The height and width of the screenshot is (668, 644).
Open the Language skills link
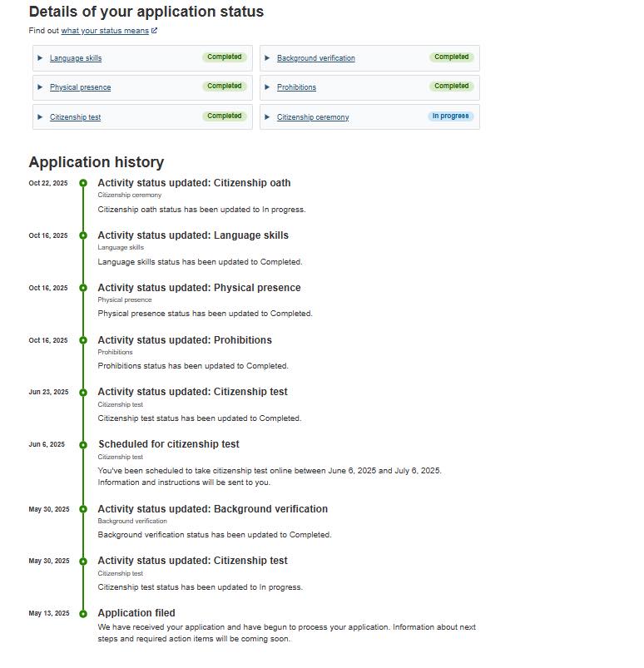[x=76, y=58]
